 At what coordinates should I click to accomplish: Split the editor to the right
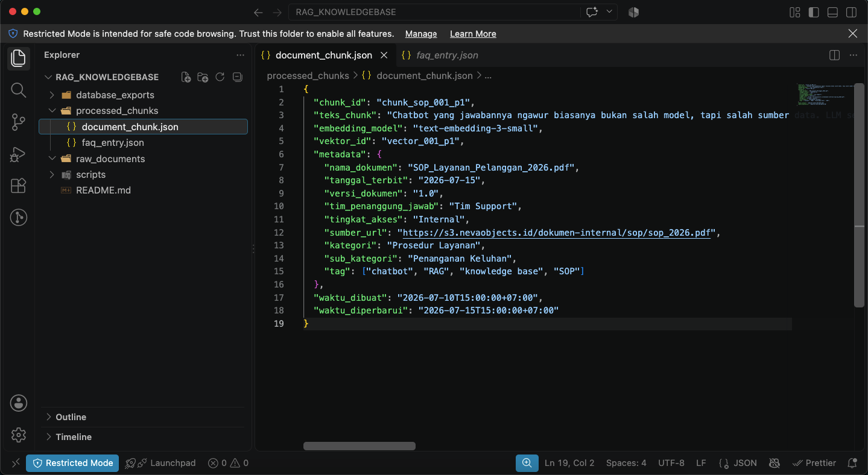834,55
